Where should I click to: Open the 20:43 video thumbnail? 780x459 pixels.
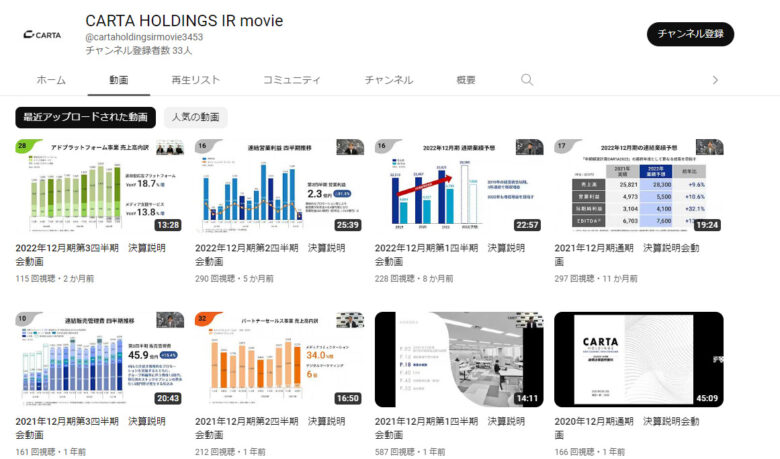(99, 359)
